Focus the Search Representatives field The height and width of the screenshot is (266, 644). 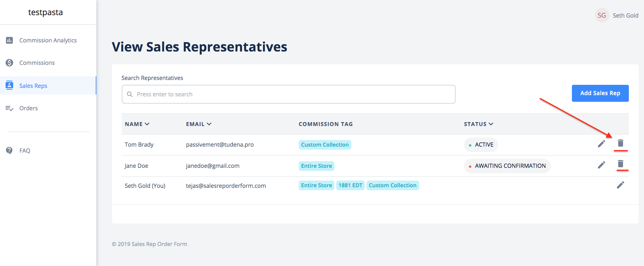[288, 94]
